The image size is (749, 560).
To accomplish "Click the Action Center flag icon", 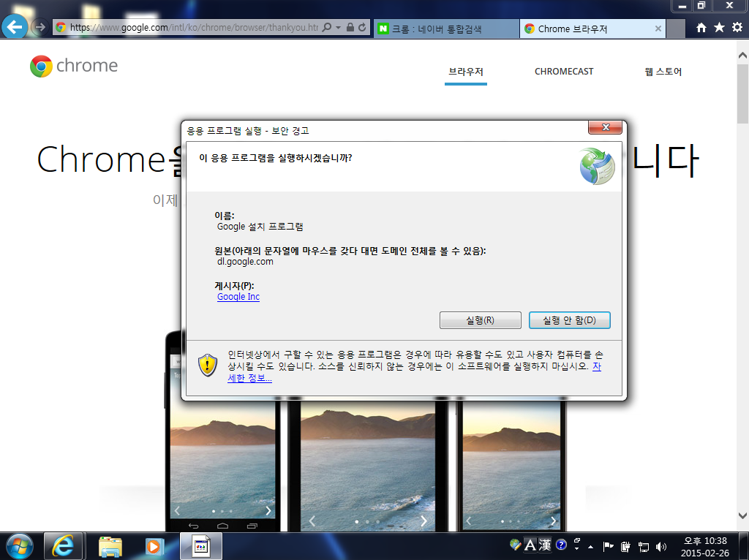I will (x=608, y=546).
